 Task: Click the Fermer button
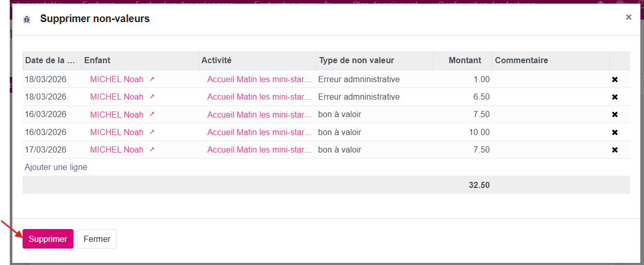(97, 239)
